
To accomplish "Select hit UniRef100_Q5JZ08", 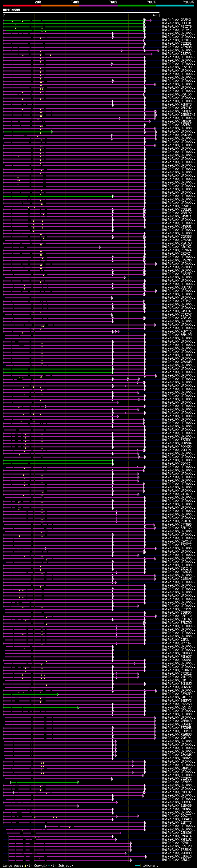I will [177, 135].
